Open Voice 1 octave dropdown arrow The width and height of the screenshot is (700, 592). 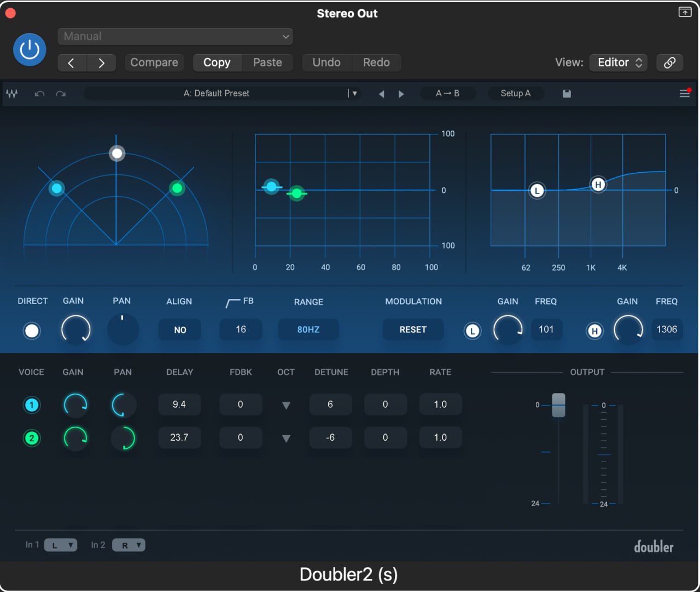click(286, 406)
